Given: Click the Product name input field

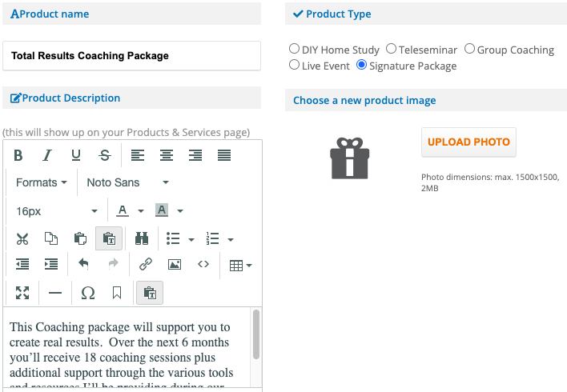Looking at the screenshot, I should click(x=132, y=56).
